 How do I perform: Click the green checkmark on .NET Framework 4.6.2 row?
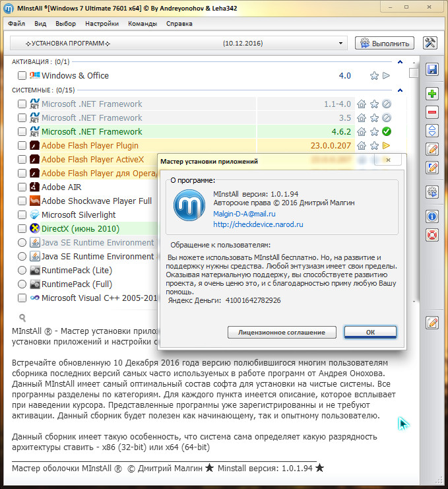point(387,131)
